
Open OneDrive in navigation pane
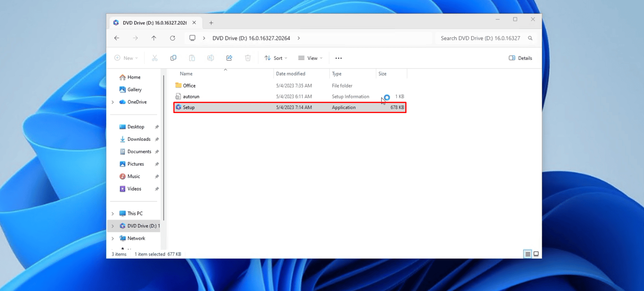(133, 102)
